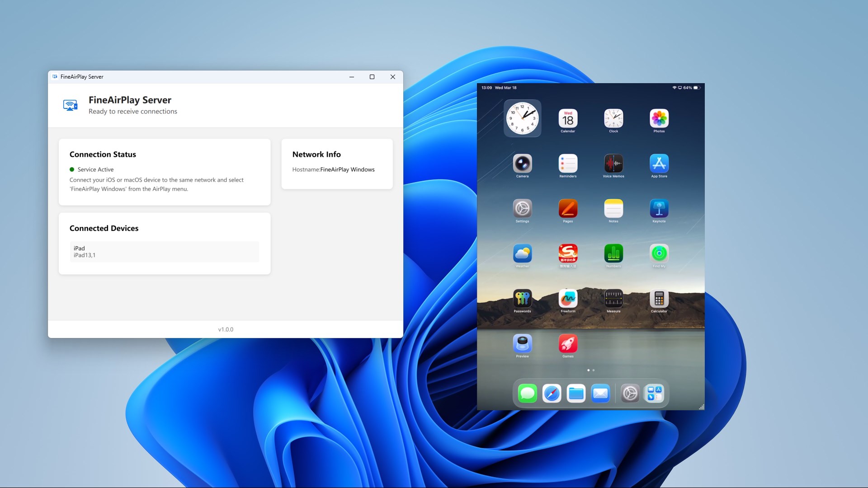The height and width of the screenshot is (488, 868).
Task: Open the Notes app on iPad
Action: pos(613,208)
